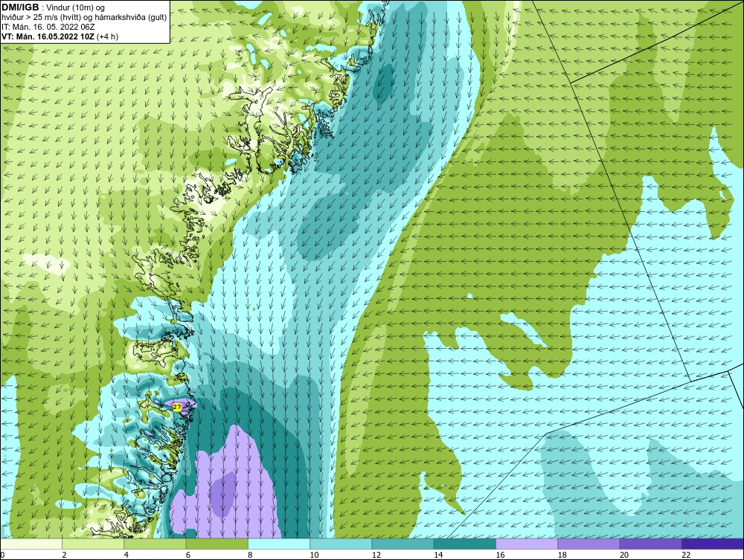Click the legend scale label '8'

[x=250, y=556]
